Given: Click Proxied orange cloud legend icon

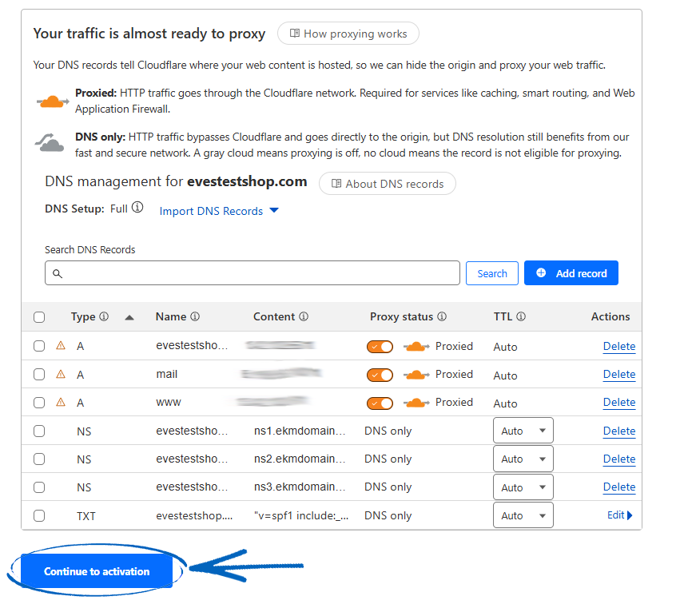Looking at the screenshot, I should (53, 101).
